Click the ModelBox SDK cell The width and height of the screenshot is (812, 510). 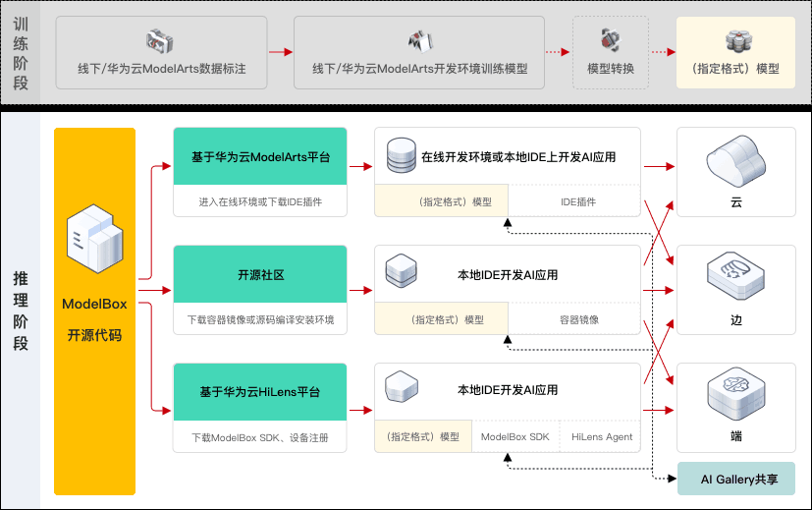(515, 436)
